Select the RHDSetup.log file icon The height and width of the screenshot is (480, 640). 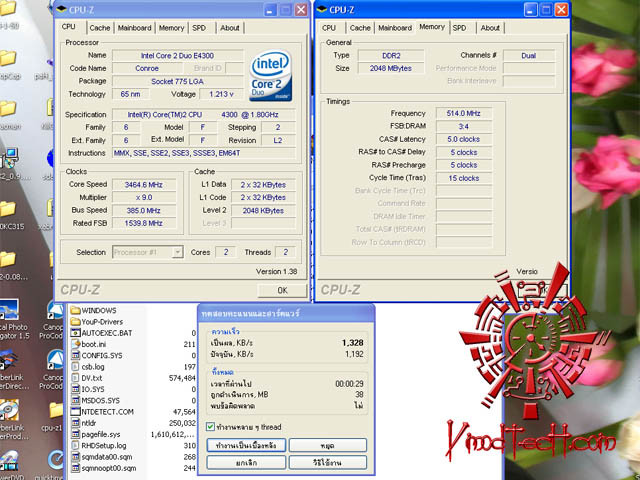click(x=75, y=445)
